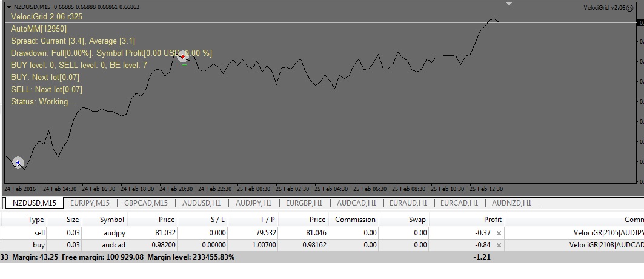This screenshot has width=644, height=279.
Task: Click the Status: Working... label
Action: click(43, 101)
